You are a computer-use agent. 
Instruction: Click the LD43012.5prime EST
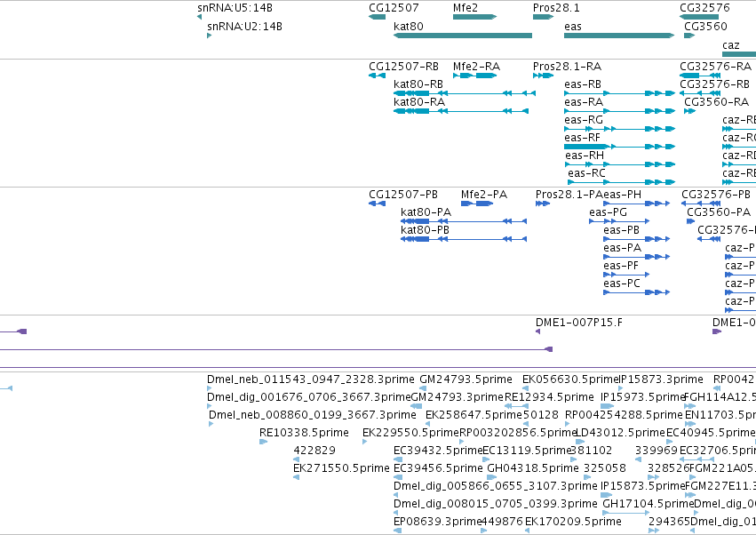pyautogui.click(x=580, y=442)
